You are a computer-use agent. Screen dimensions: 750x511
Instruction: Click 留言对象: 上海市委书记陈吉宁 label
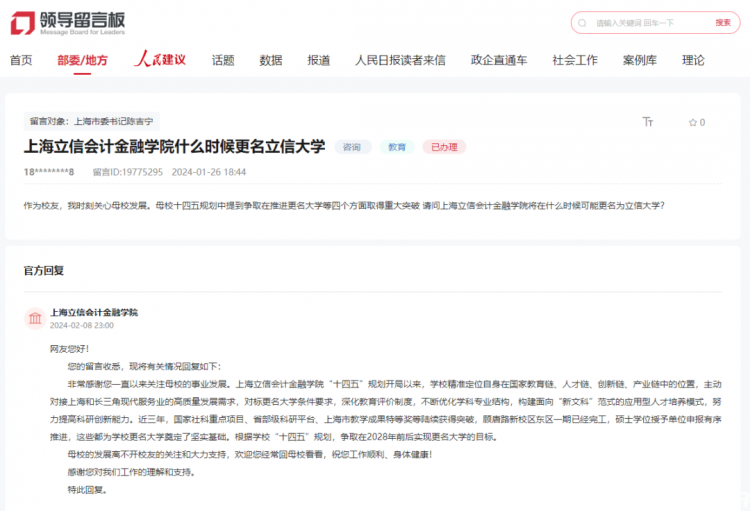[91, 121]
